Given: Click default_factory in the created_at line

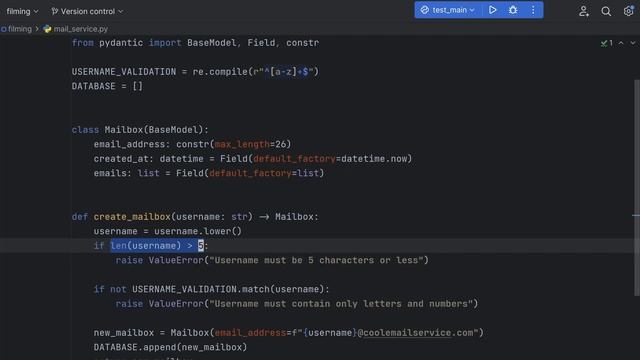Looking at the screenshot, I should (294, 159).
